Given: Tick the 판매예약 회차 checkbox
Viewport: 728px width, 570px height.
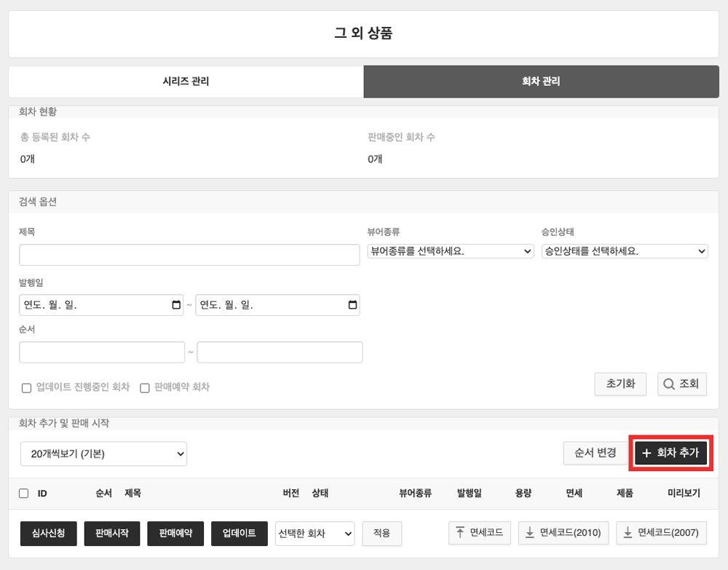Looking at the screenshot, I should click(x=144, y=387).
